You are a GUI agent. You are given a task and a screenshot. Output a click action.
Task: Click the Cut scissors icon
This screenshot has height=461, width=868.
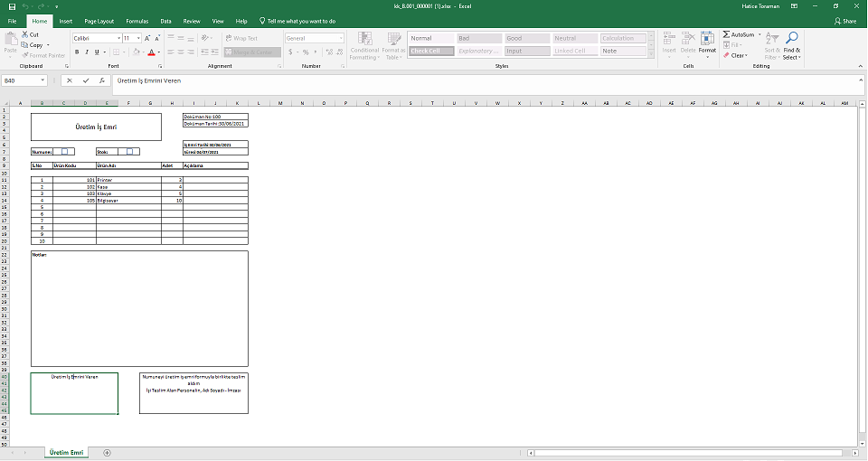pyautogui.click(x=24, y=34)
